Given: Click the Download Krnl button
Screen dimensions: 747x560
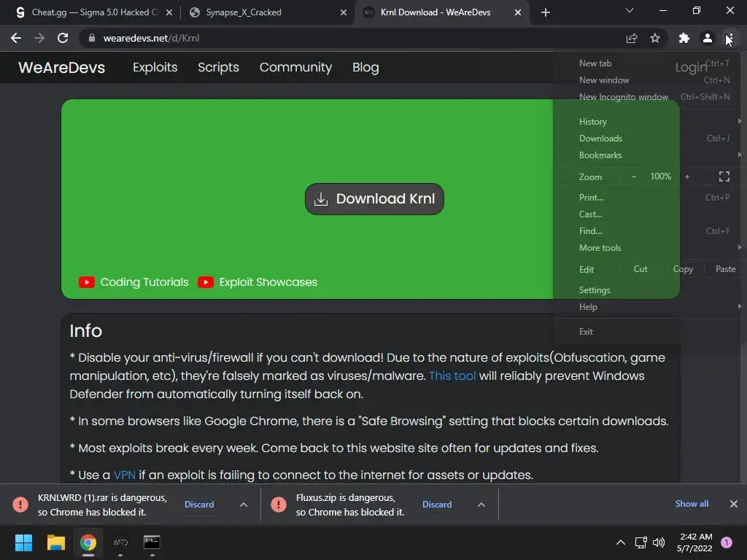Looking at the screenshot, I should 374,199.
